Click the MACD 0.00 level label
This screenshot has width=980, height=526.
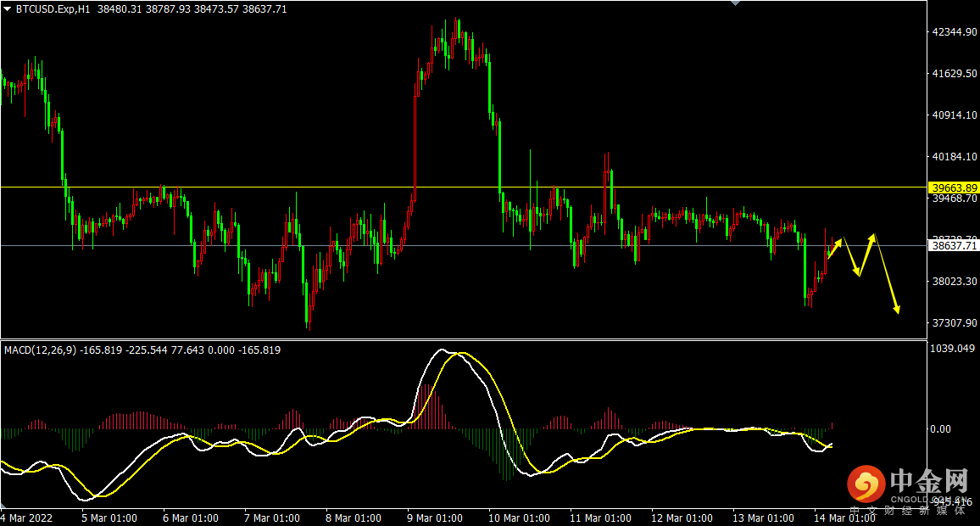[x=941, y=429]
